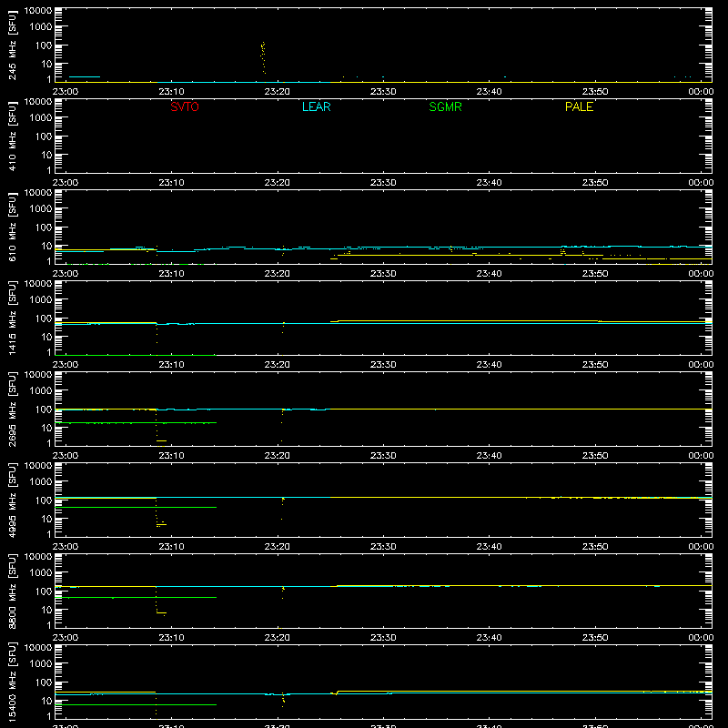Click the 10 y-axis label of 1415 MHz panel
This screenshot has height=728, width=728.
(x=46, y=337)
